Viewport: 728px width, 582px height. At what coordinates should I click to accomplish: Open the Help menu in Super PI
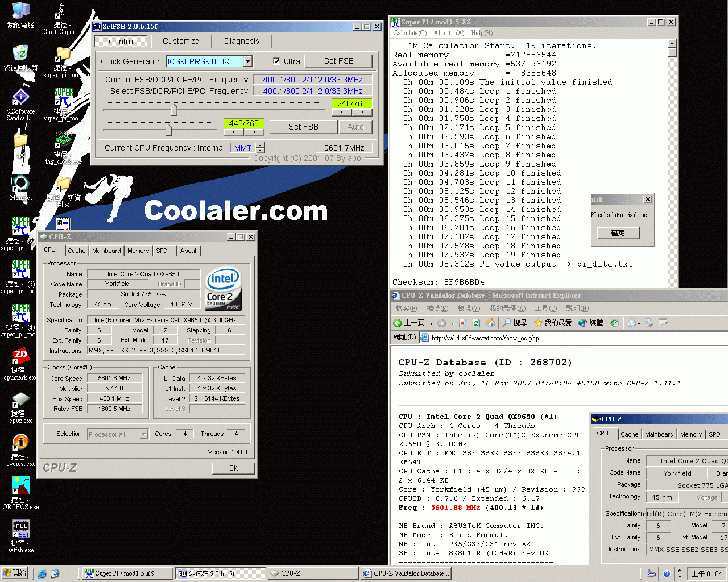[482, 33]
